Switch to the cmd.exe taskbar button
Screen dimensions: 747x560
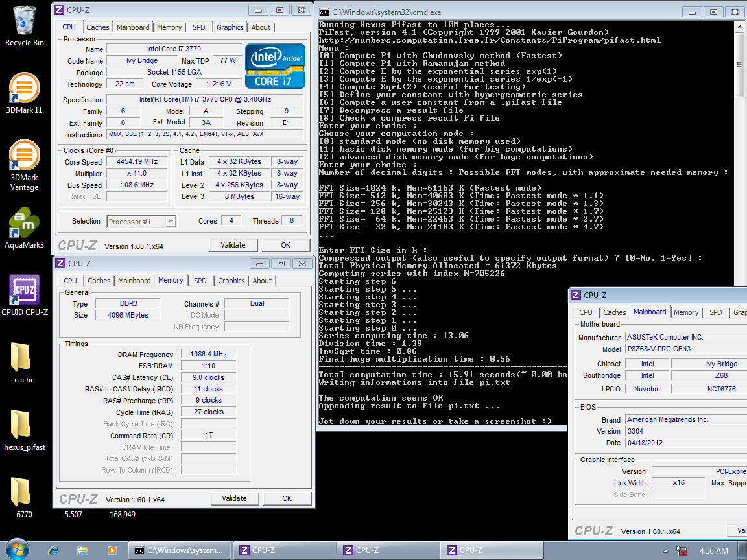(x=180, y=550)
